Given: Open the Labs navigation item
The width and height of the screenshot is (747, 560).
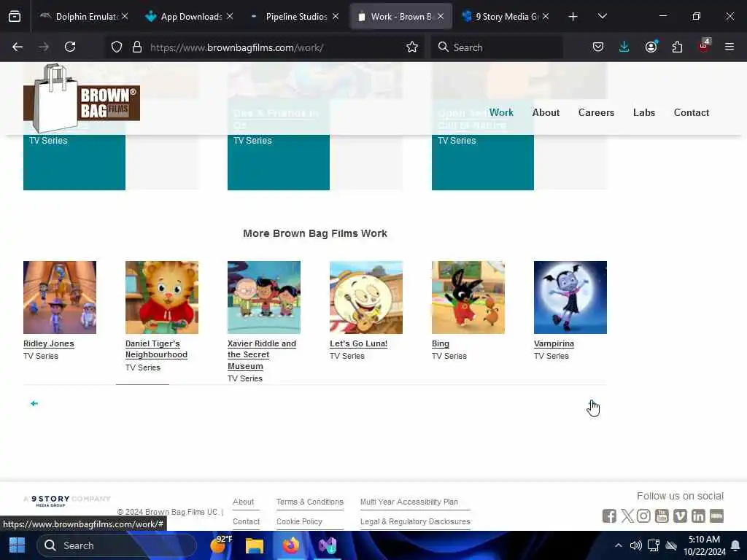Looking at the screenshot, I should pyautogui.click(x=644, y=112).
